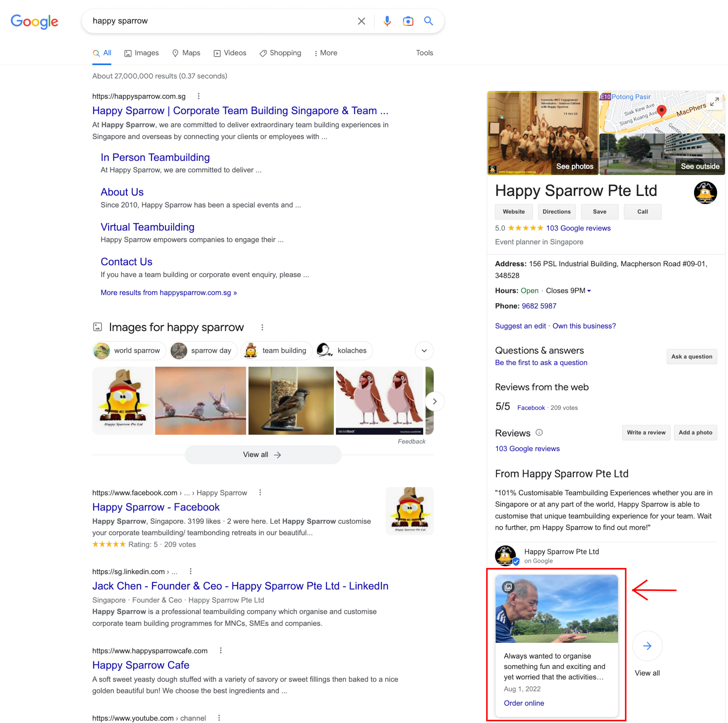
Task: Select the kolaches image chip
Action: click(344, 350)
